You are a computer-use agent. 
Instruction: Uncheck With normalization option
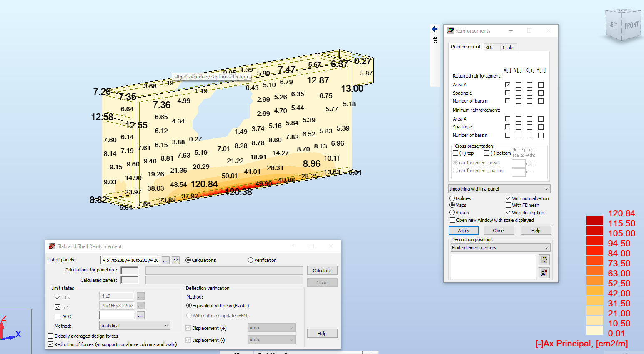point(508,198)
